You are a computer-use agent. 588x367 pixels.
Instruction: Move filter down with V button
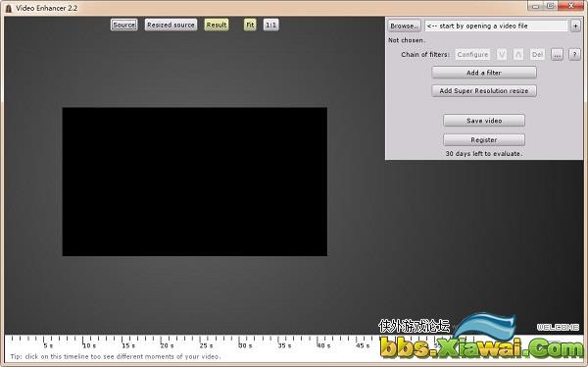tap(502, 55)
